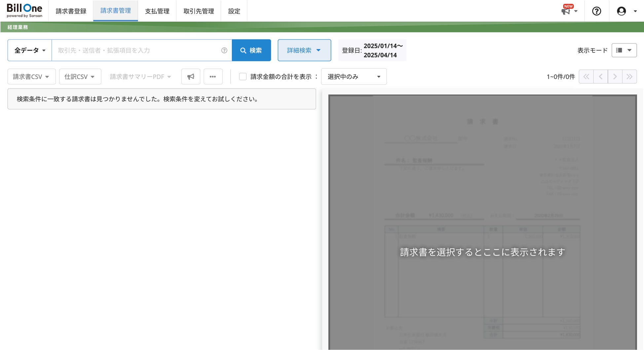Click the 取引先・送信者 search input field
Image resolution: width=644 pixels, height=350 pixels.
tap(136, 50)
